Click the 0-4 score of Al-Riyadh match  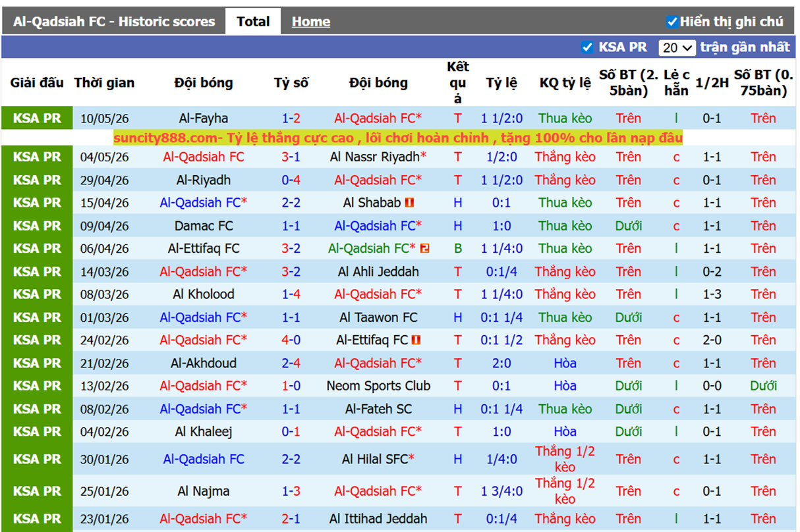(291, 180)
